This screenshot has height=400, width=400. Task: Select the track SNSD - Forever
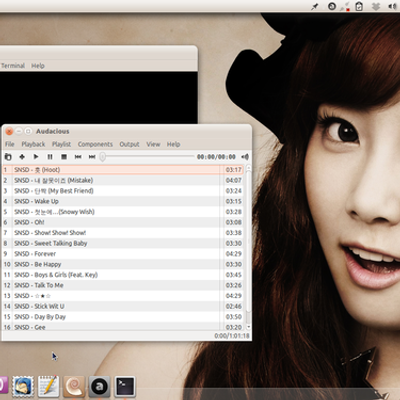point(123,254)
